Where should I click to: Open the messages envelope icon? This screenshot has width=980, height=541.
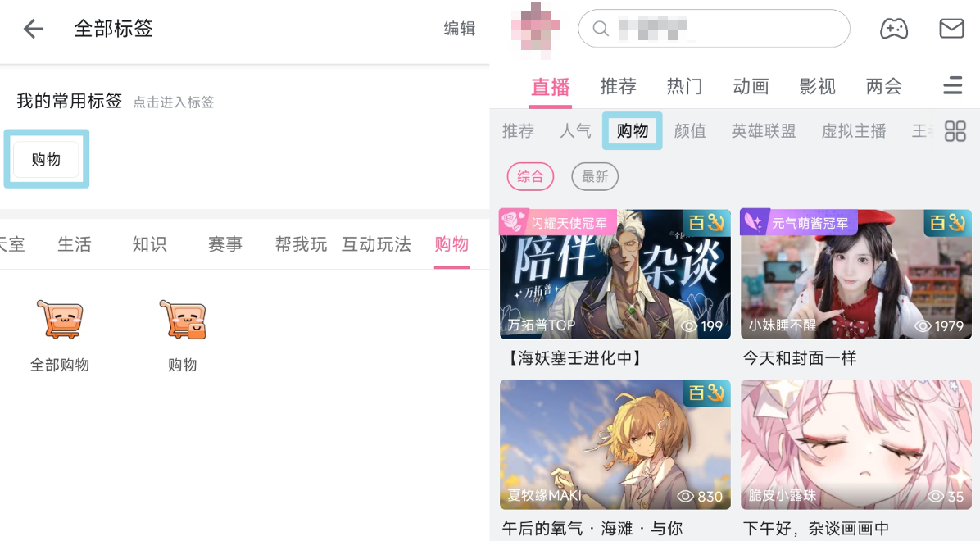tap(951, 29)
